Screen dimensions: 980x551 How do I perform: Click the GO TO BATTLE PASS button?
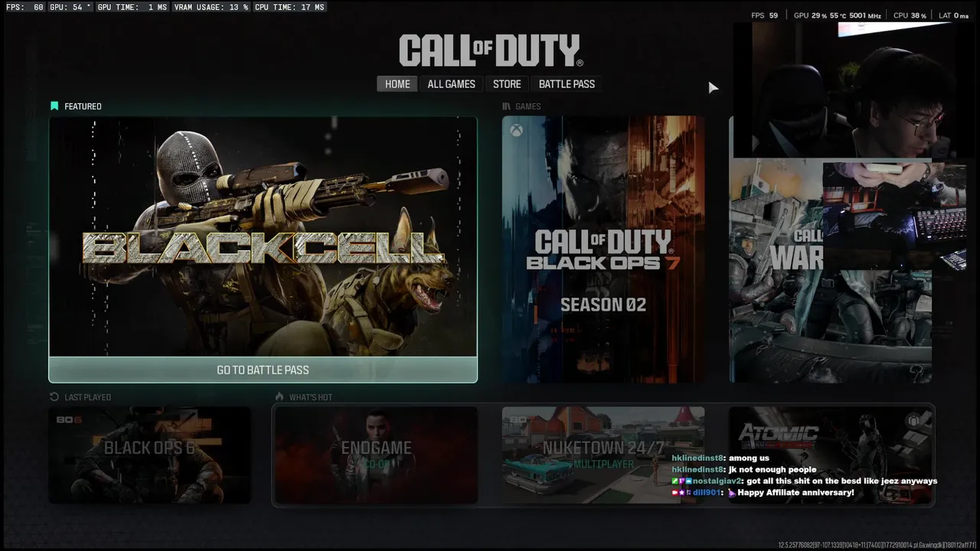[263, 370]
